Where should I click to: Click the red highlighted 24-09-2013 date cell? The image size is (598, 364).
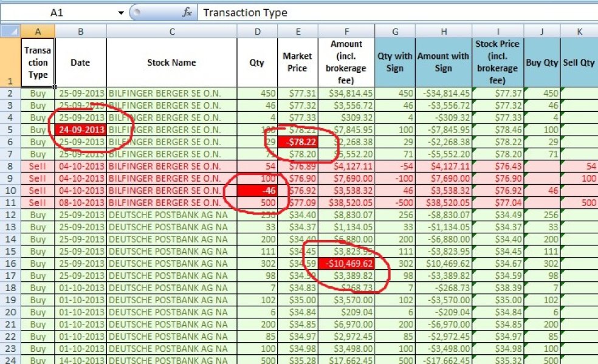pos(80,129)
